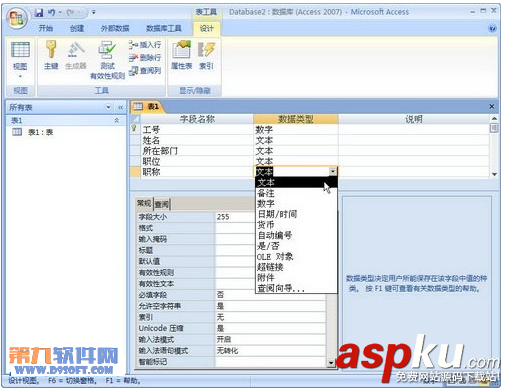Click the 所在部门 field name cell
Screen dimensions: 506x389
click(x=197, y=151)
